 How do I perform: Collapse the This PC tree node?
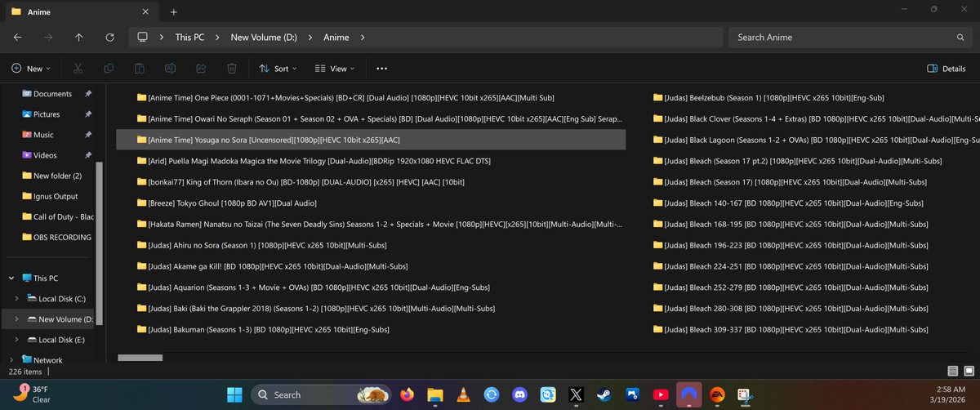[x=11, y=279]
